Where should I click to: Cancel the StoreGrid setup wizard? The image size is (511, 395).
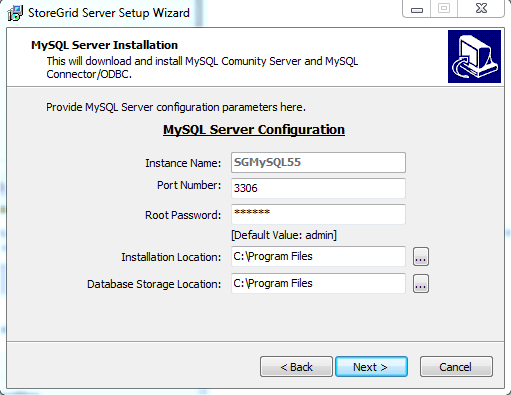[456, 367]
